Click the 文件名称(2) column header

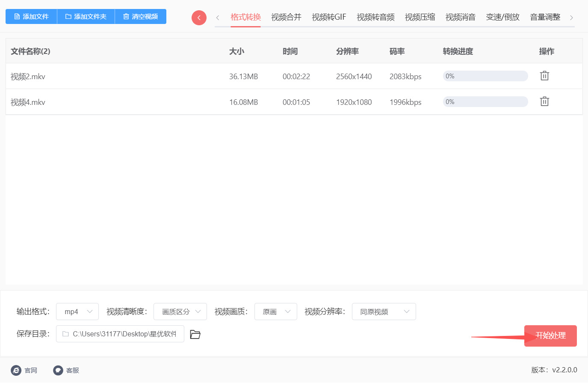[x=30, y=51]
